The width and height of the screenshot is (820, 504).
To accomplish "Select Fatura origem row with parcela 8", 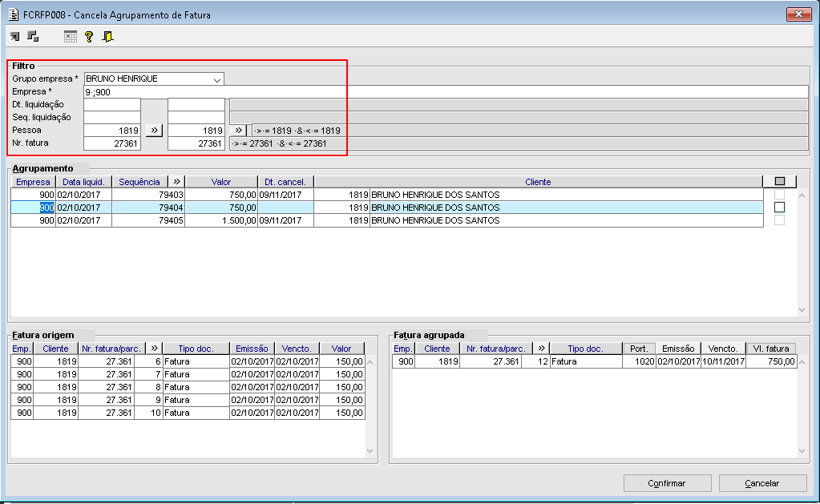I will pos(188,387).
